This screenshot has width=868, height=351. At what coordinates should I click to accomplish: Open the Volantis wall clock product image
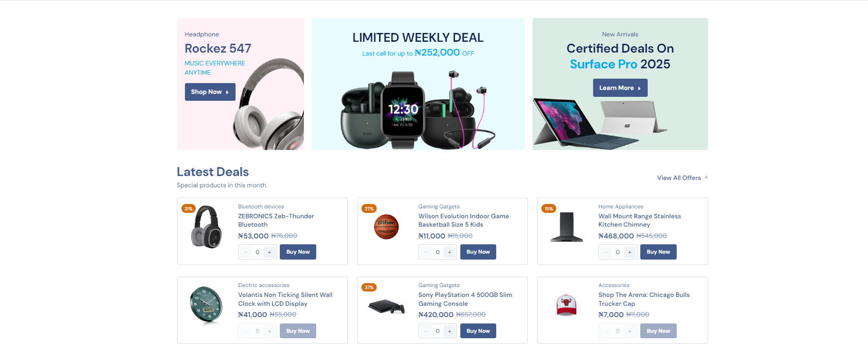click(x=206, y=305)
